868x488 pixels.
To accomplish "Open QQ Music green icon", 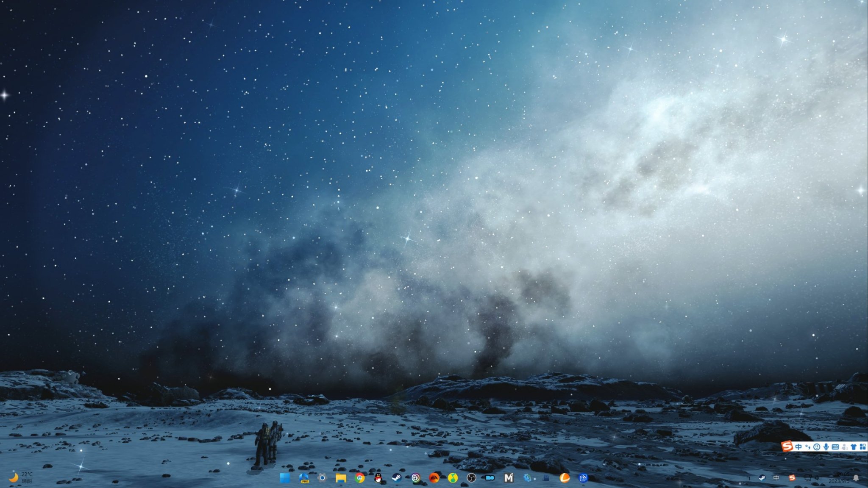I will point(453,478).
